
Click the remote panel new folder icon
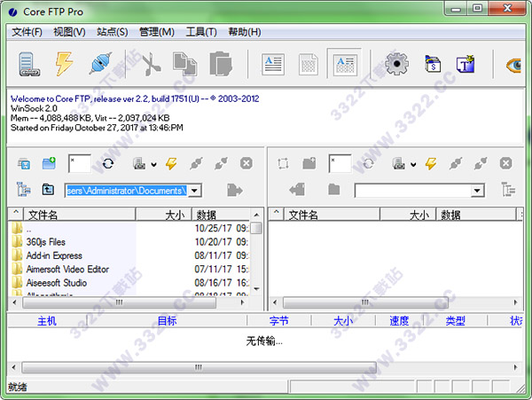click(x=309, y=163)
